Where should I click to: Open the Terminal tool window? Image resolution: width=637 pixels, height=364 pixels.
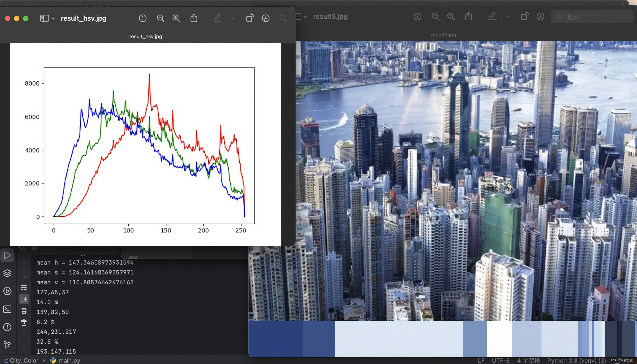7,309
